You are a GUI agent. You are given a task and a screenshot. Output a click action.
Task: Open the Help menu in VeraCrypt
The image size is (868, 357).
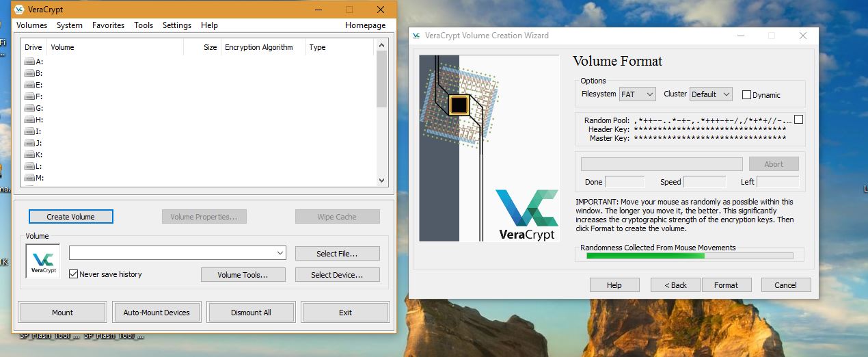point(209,25)
